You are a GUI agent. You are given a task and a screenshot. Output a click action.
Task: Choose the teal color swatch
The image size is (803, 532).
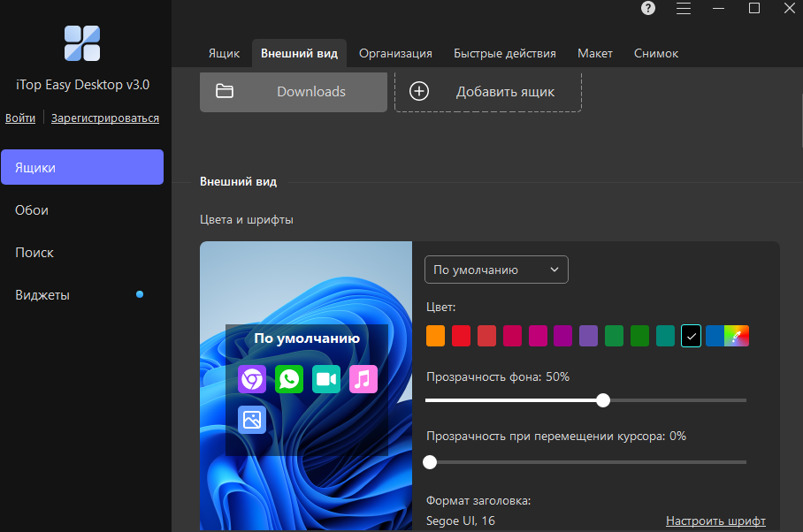click(665, 336)
